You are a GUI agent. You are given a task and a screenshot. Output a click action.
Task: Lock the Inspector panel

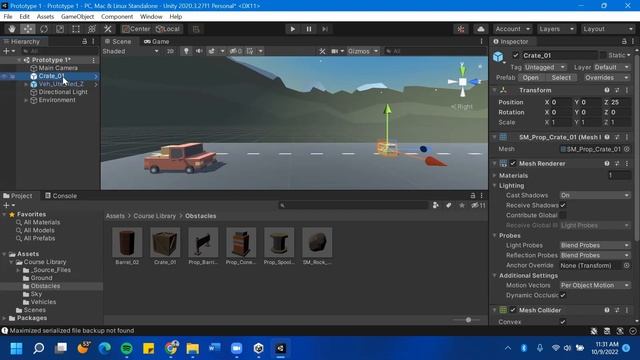tap(624, 41)
